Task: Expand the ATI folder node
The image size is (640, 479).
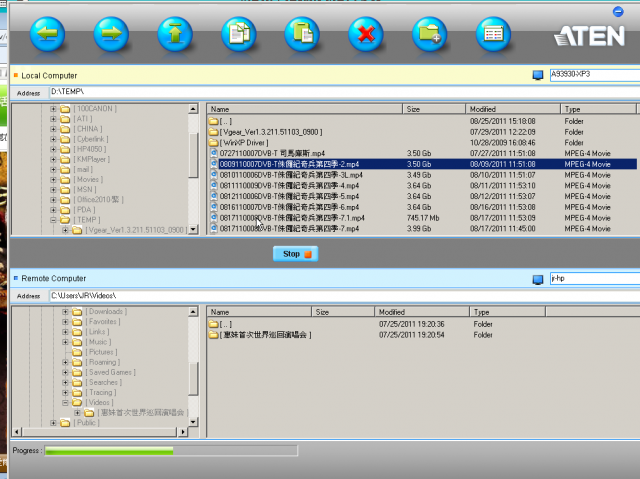Action: pos(53,119)
